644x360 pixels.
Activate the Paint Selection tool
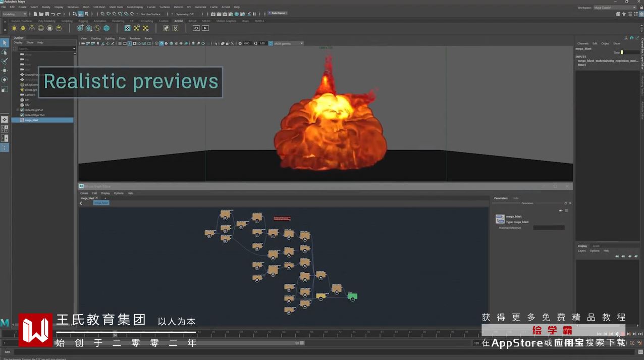pyautogui.click(x=5, y=61)
